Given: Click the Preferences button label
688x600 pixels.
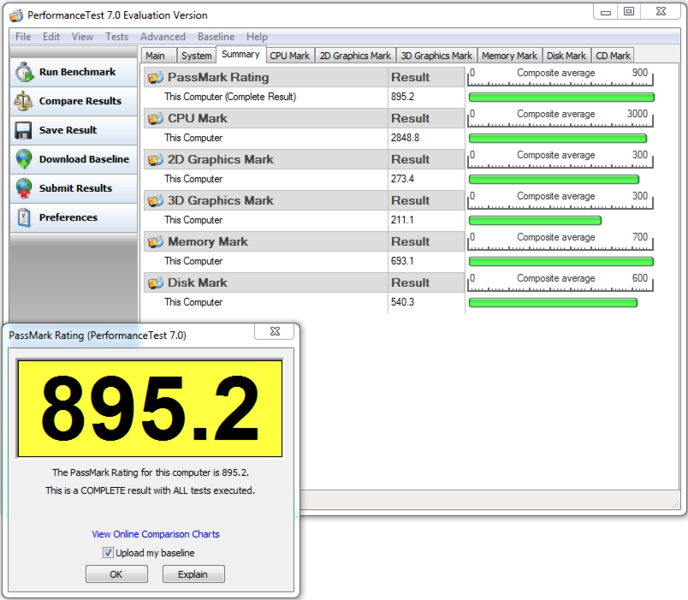Looking at the screenshot, I should click(68, 217).
